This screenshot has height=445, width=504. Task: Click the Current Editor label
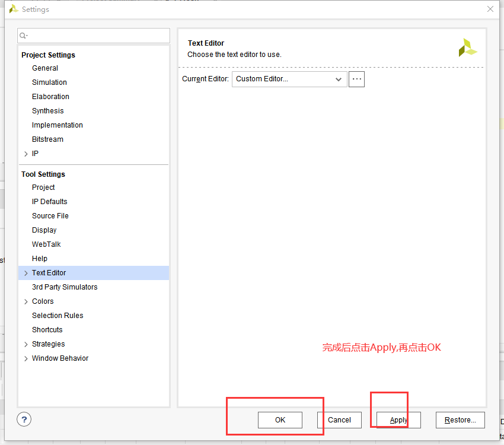[205, 79]
